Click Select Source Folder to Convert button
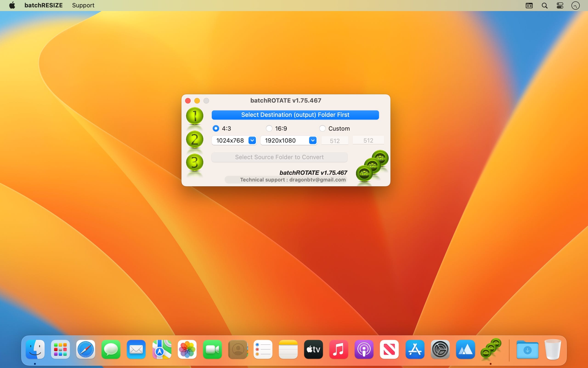The height and width of the screenshot is (368, 588). (280, 157)
